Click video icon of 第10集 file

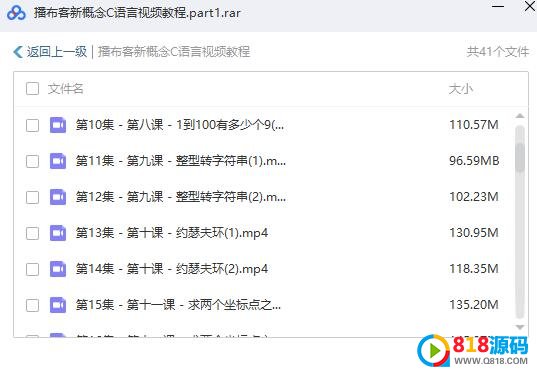[x=58, y=125]
